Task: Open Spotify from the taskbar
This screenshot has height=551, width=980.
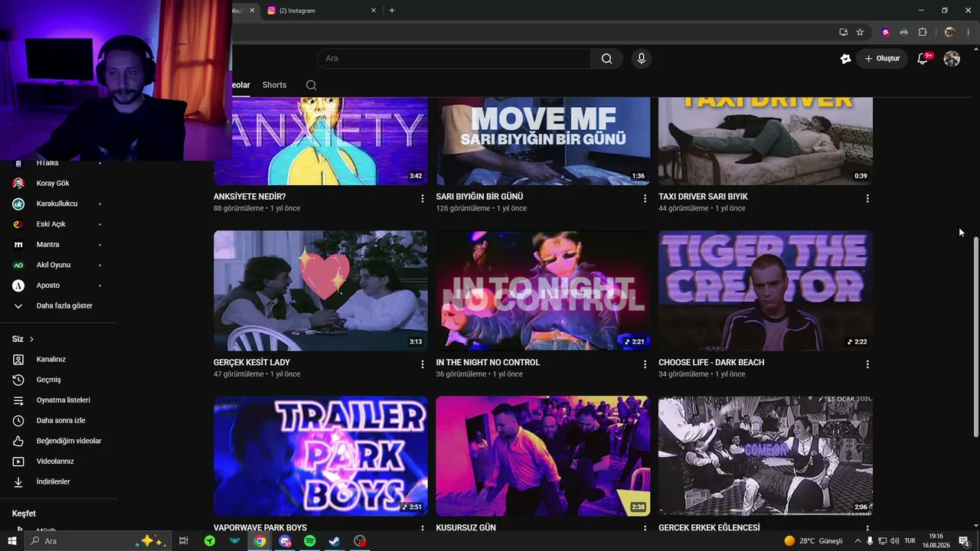Action: (x=309, y=541)
